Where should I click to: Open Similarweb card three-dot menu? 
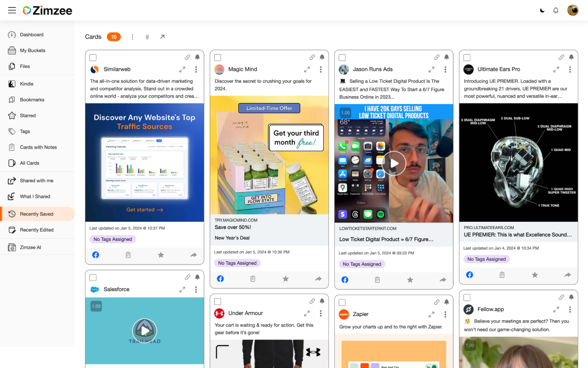coord(196,69)
